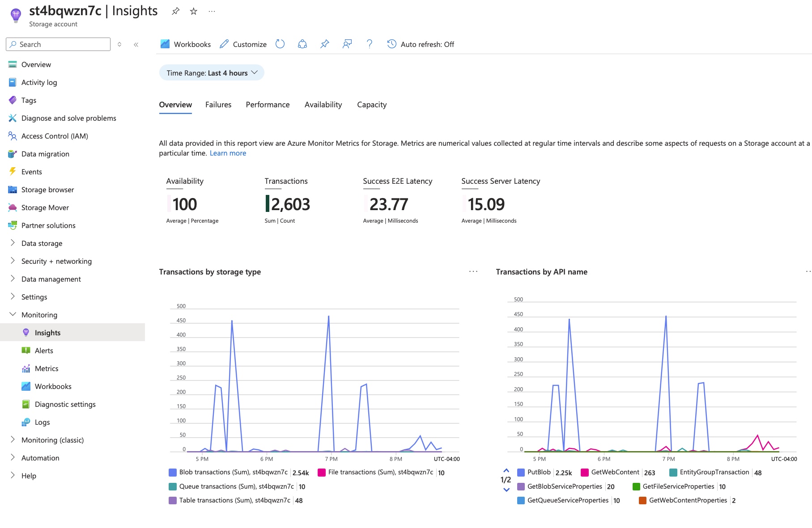
Task: Click the Learn more link
Action: 228,153
